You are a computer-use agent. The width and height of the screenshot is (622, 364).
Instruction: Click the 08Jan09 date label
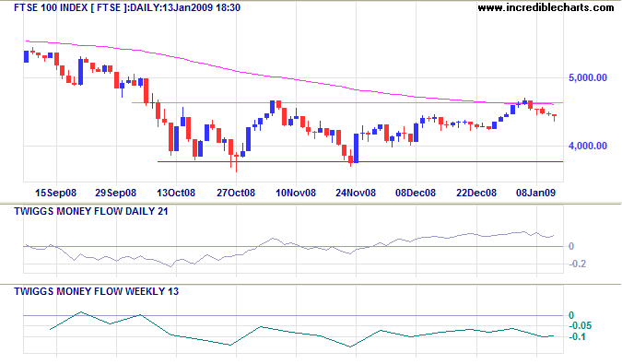[x=535, y=194]
